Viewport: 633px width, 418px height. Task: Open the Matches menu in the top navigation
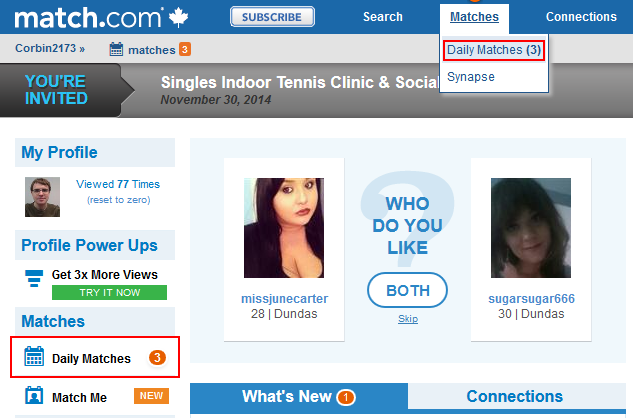click(474, 17)
